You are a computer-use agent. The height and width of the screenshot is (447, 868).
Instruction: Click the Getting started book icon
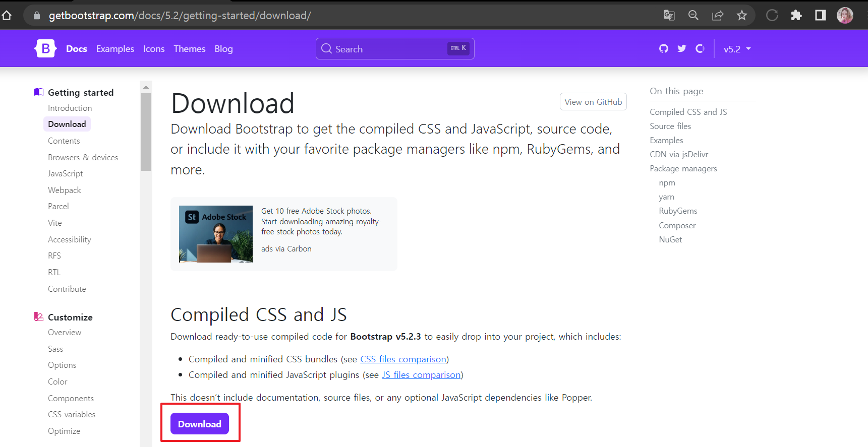(x=39, y=92)
